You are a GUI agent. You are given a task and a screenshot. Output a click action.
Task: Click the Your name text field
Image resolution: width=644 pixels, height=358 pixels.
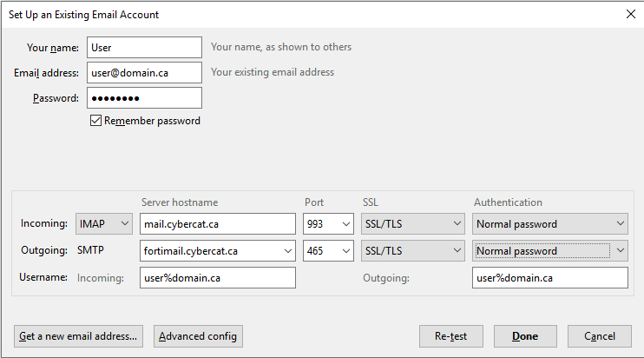pos(144,47)
